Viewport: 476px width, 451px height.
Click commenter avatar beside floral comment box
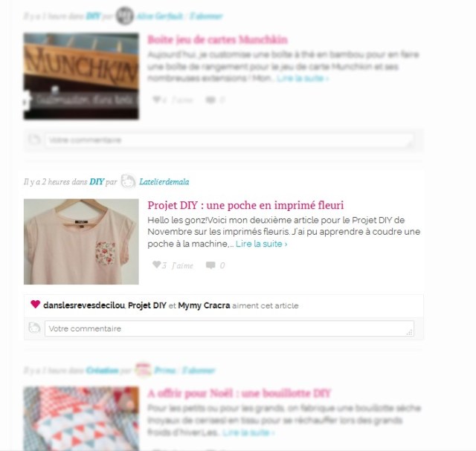click(34, 328)
